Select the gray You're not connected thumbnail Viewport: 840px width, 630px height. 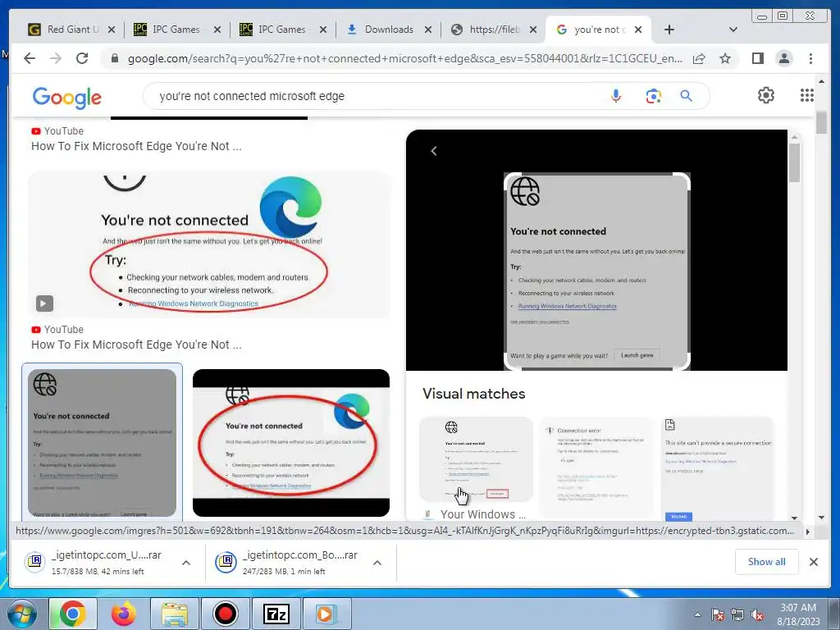[102, 443]
